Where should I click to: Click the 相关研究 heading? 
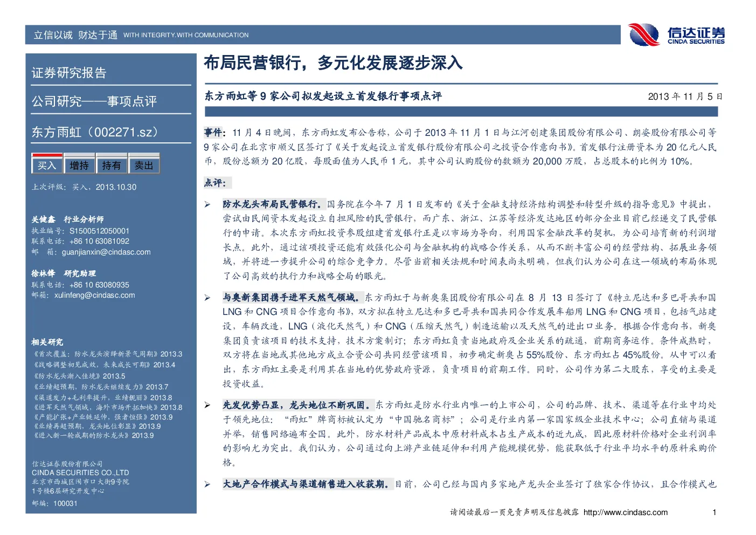click(x=47, y=342)
